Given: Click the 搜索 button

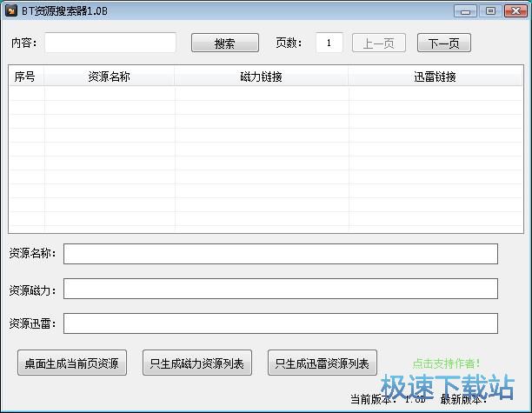Looking at the screenshot, I should click(x=225, y=43).
